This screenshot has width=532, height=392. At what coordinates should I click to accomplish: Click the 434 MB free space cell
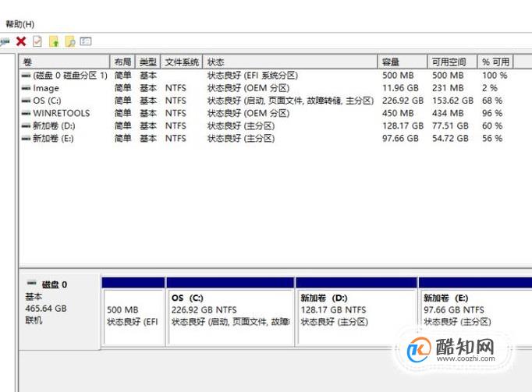(448, 113)
